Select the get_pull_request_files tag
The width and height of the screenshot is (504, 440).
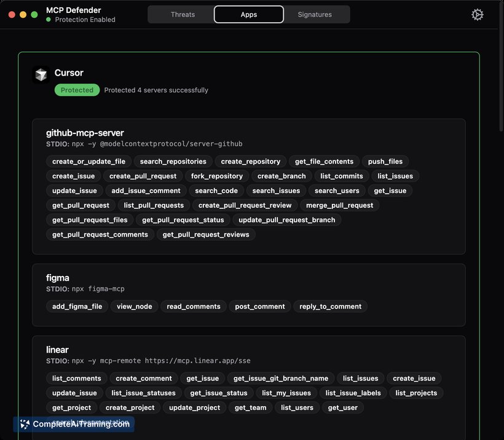[90, 220]
